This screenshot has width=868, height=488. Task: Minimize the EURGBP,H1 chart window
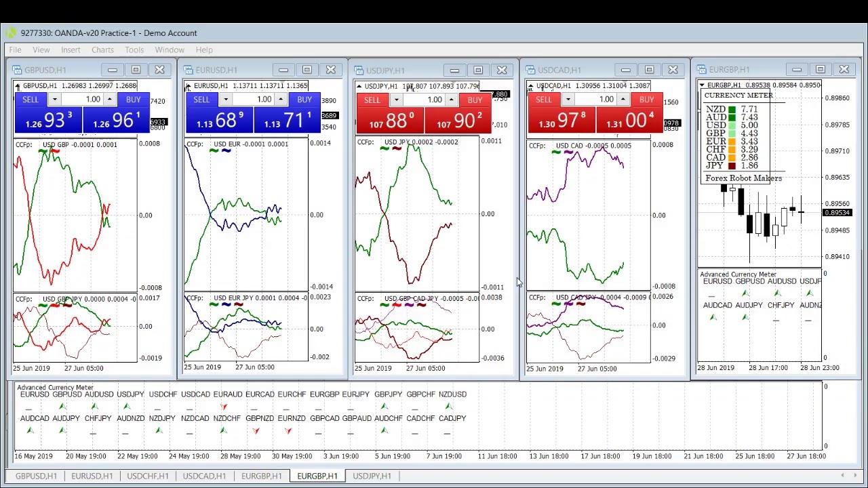coord(797,69)
